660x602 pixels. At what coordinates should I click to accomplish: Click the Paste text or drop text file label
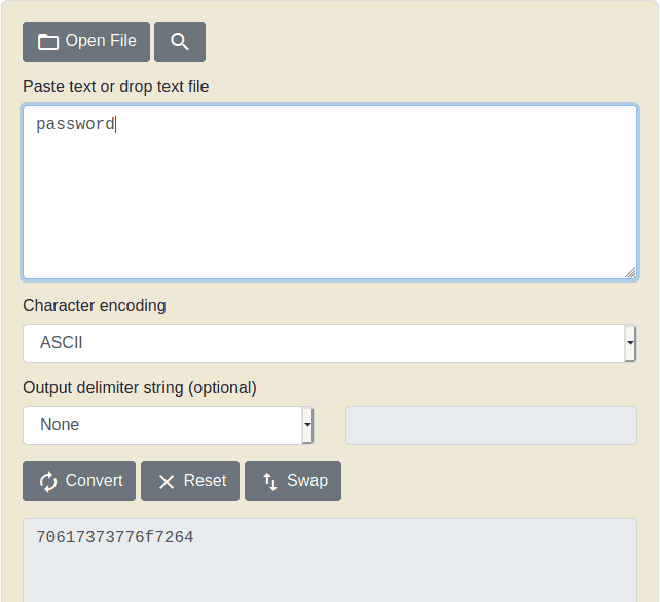(116, 87)
